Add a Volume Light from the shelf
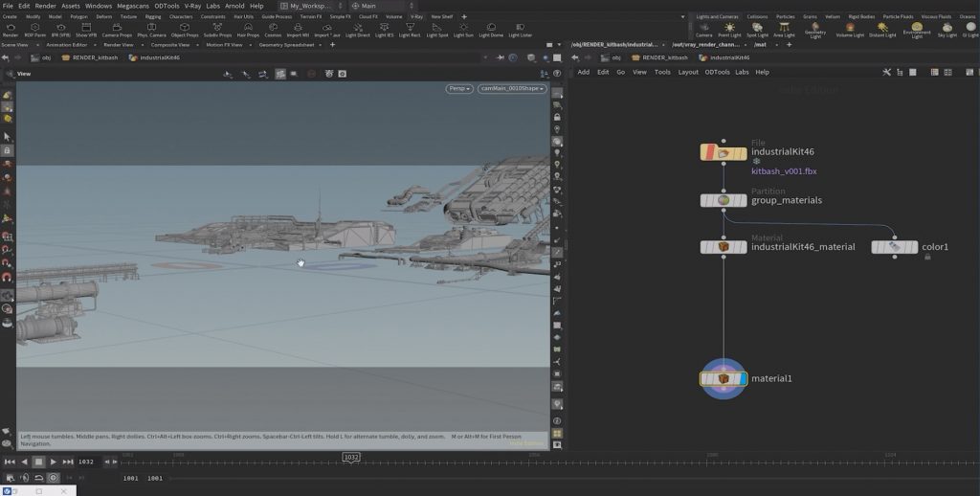The width and height of the screenshot is (980, 496). [x=850, y=28]
